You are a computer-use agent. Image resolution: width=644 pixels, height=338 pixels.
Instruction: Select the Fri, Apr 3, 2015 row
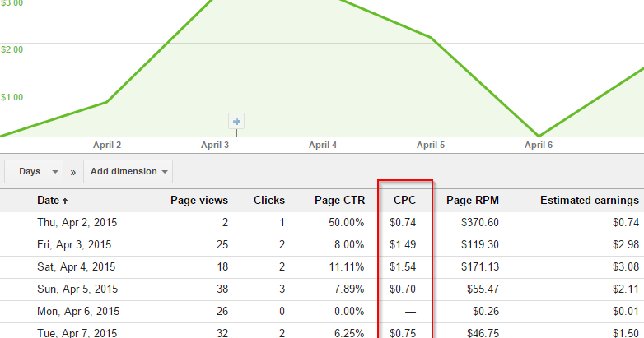click(72, 244)
